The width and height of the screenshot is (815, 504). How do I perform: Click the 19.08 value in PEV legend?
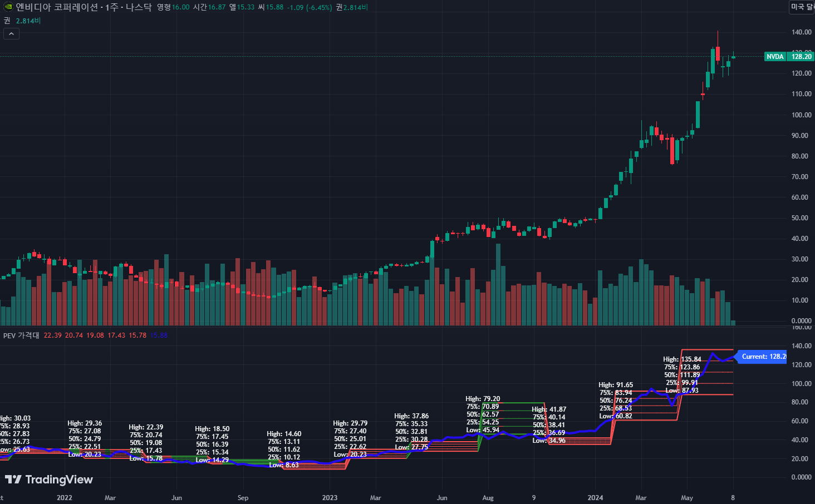pyautogui.click(x=95, y=335)
